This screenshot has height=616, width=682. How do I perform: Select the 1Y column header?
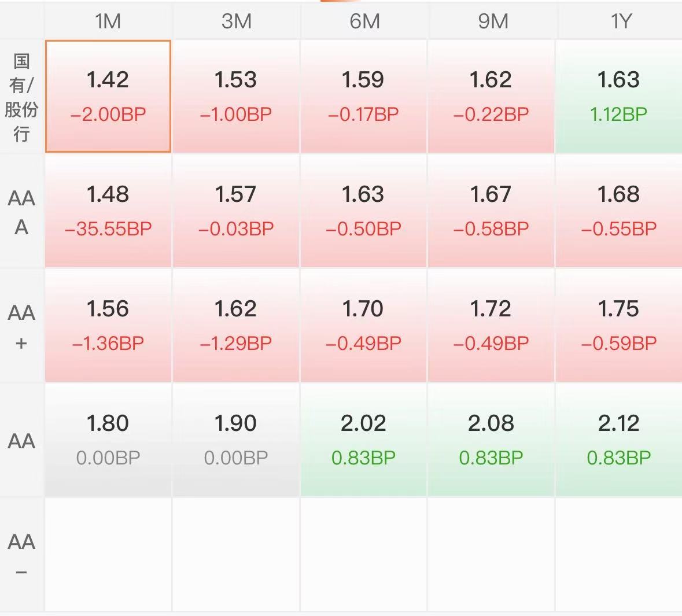point(620,21)
